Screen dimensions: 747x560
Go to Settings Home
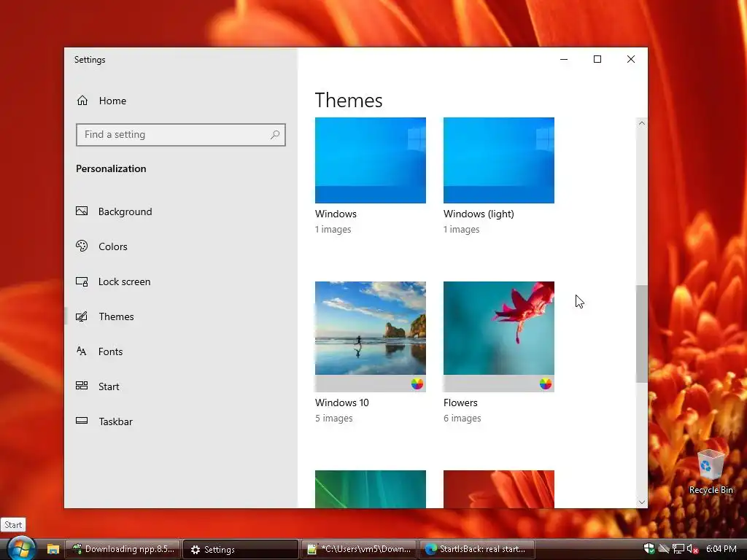tap(181, 101)
